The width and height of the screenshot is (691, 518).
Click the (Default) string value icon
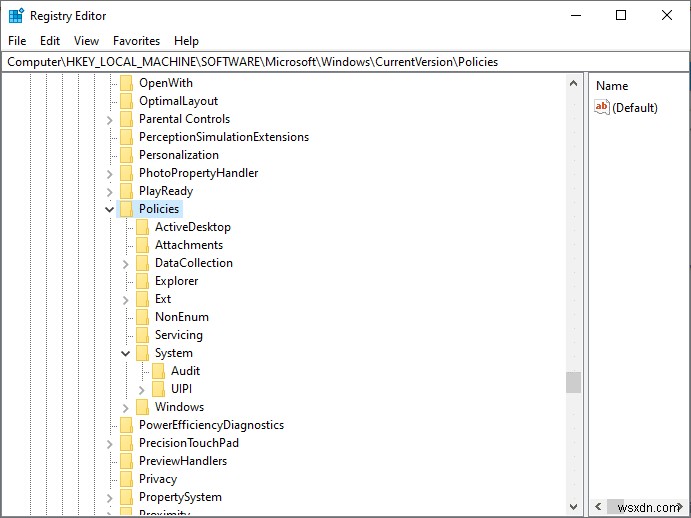[x=602, y=107]
